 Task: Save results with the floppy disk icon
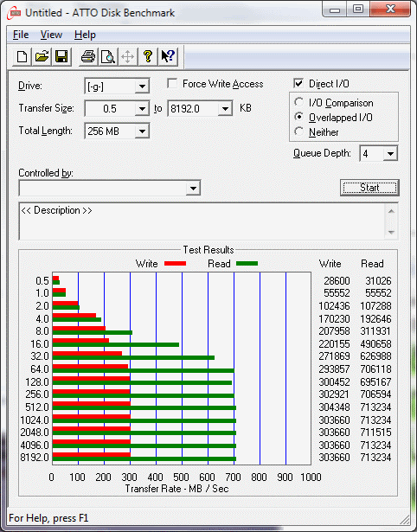61,56
